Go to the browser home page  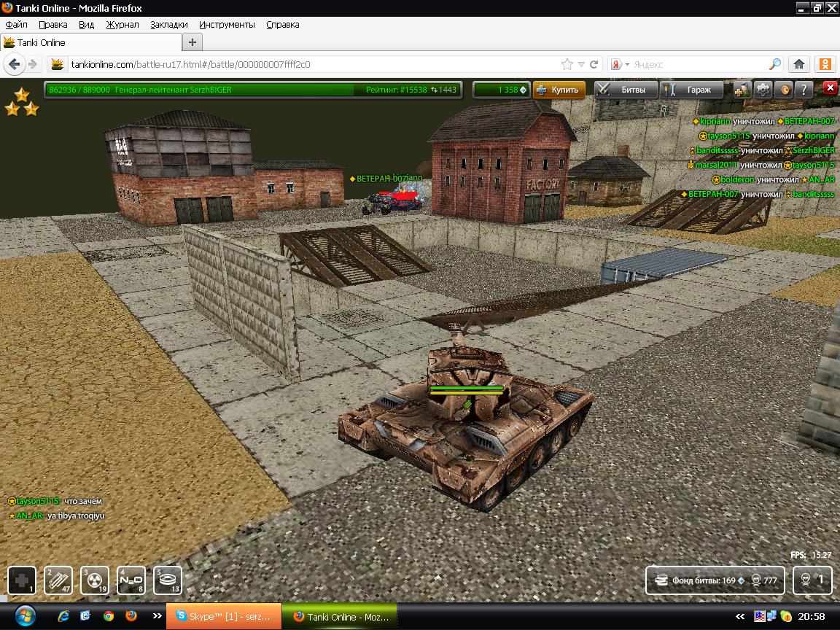pyautogui.click(x=798, y=64)
